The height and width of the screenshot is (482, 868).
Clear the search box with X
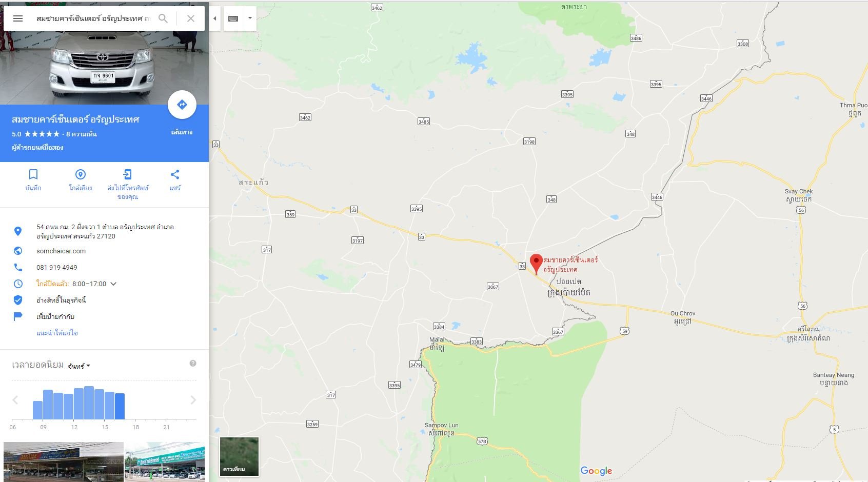[x=191, y=18]
